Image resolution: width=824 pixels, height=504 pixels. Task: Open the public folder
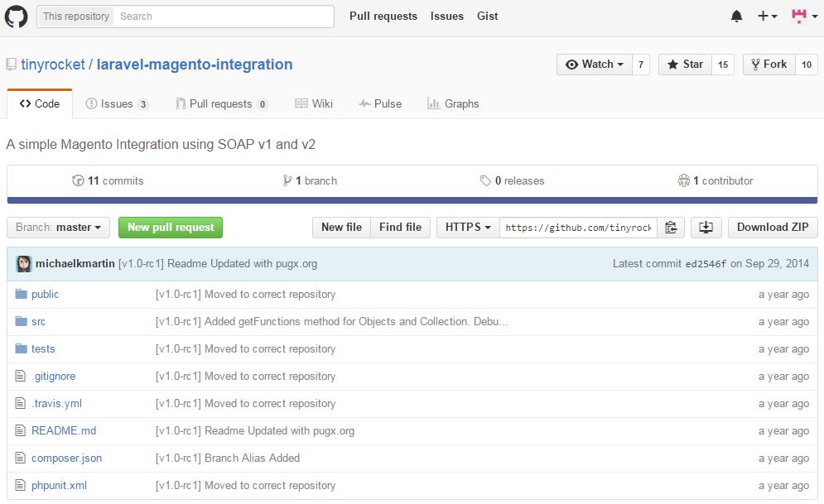46,295
